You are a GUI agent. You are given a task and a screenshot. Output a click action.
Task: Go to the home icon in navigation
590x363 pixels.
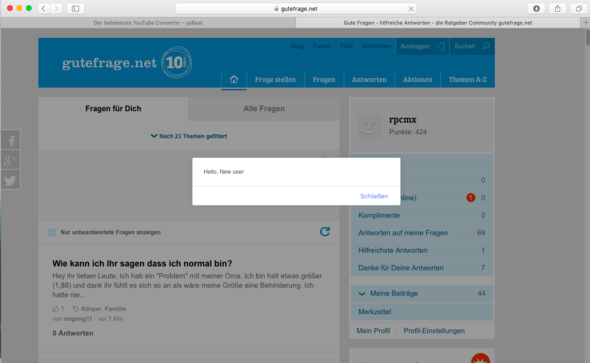[x=234, y=79]
